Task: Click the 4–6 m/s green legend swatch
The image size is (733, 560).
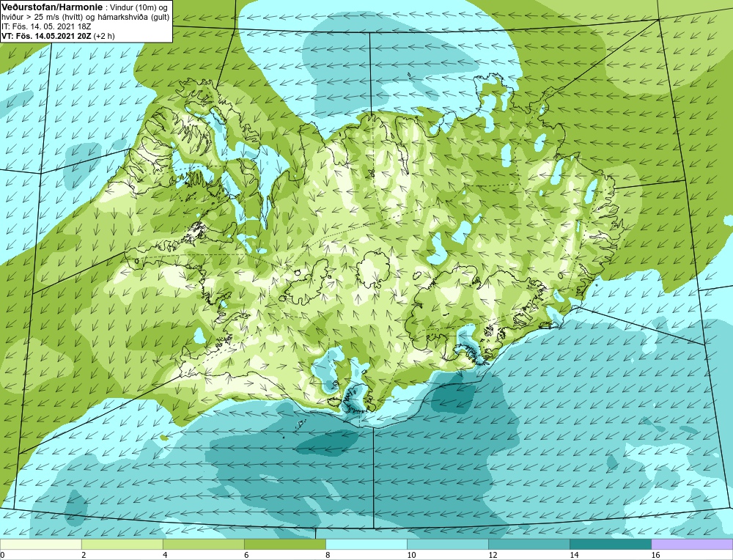Action: [203, 545]
